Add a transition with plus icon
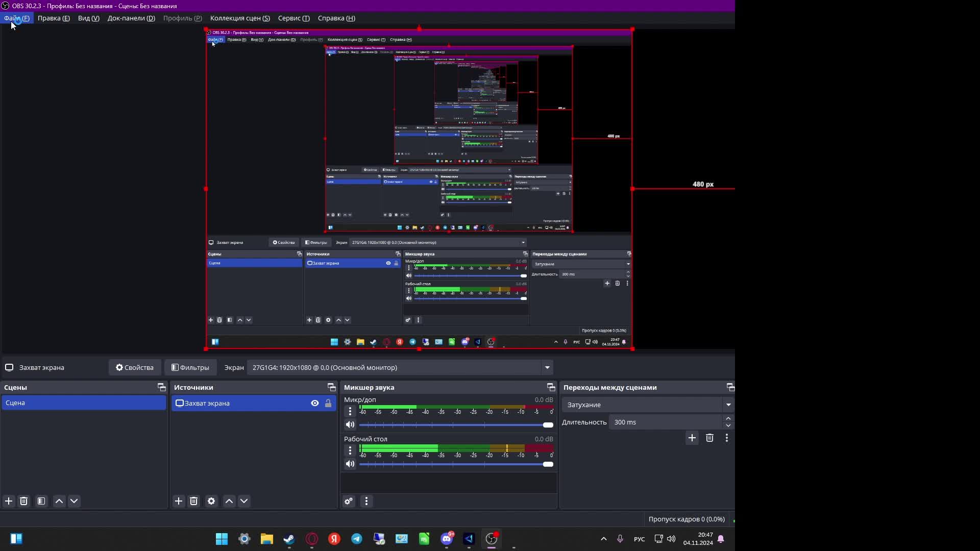The width and height of the screenshot is (980, 551). [x=692, y=438]
